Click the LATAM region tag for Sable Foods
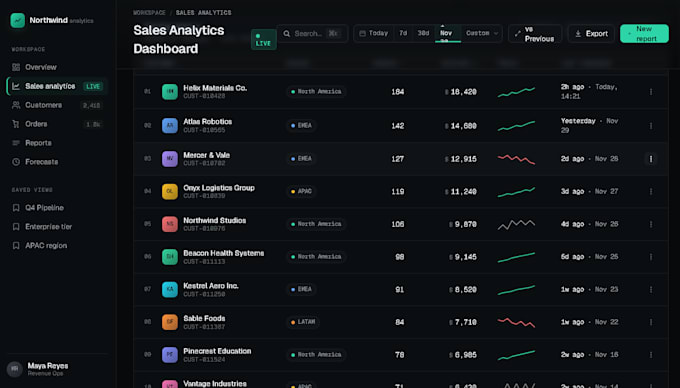Viewport: 680px width, 388px height. pos(303,322)
